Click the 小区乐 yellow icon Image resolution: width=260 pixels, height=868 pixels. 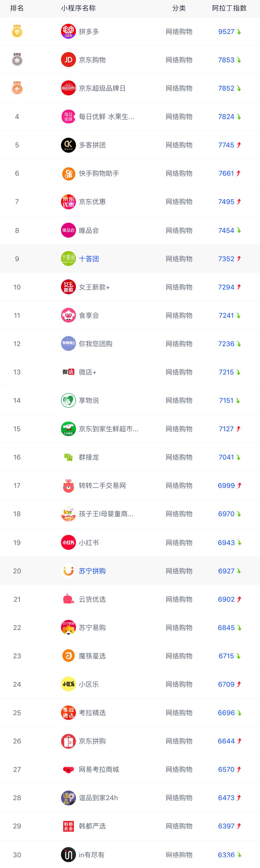pyautogui.click(x=68, y=684)
